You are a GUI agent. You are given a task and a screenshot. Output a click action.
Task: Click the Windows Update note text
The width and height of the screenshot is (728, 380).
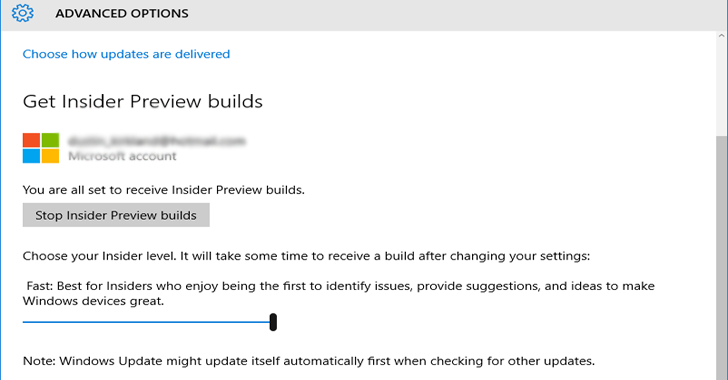[309, 361]
